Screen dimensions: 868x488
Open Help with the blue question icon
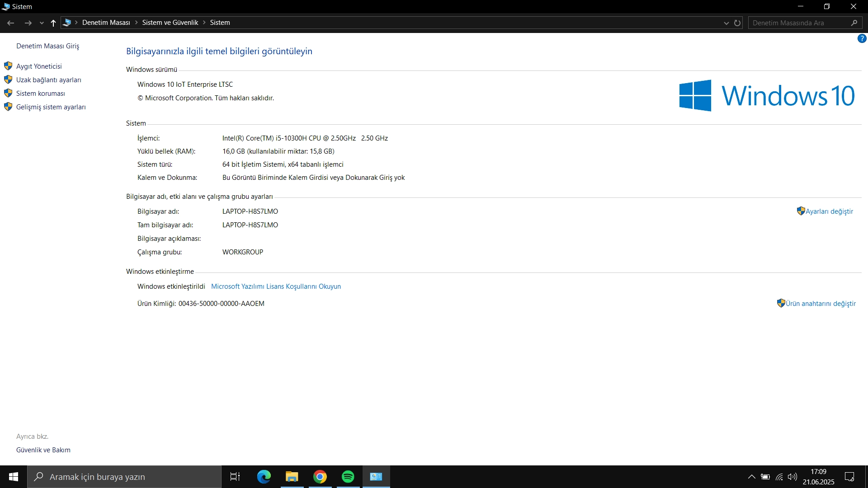click(862, 39)
